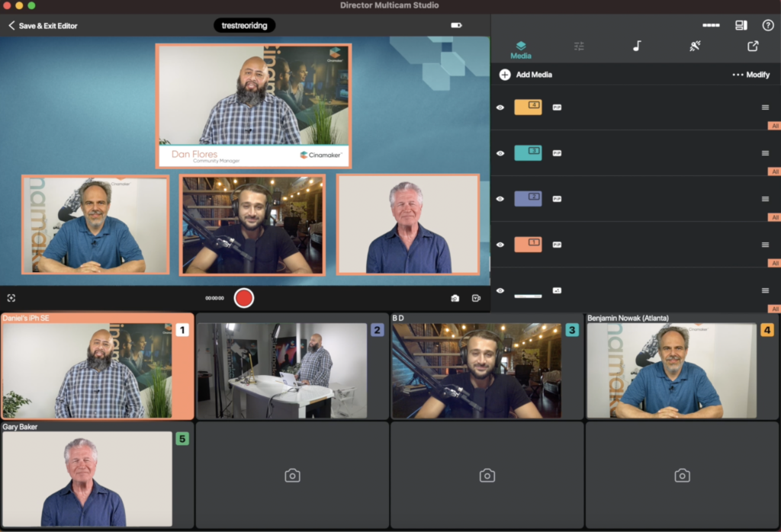Click the battery status icon
The image size is (781, 532).
pos(456,25)
